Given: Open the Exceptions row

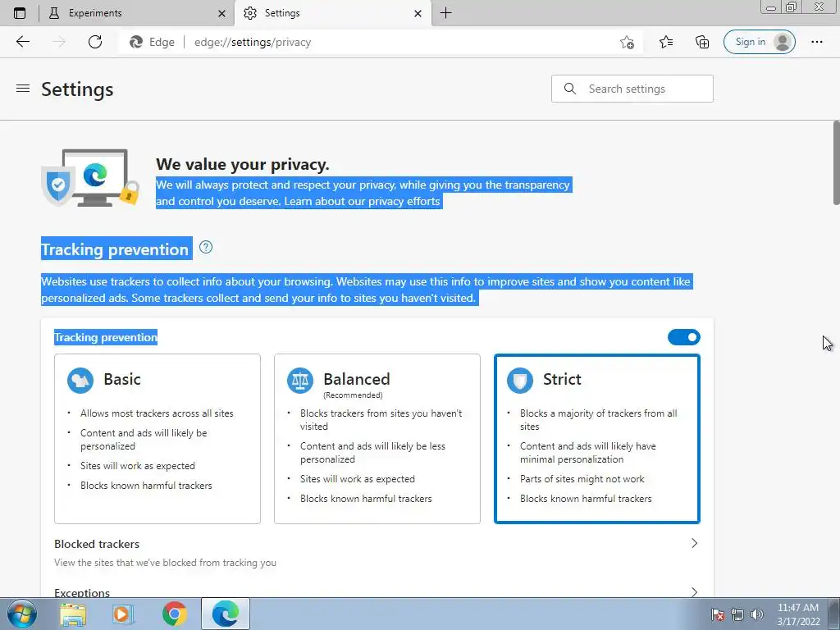Looking at the screenshot, I should (377, 591).
